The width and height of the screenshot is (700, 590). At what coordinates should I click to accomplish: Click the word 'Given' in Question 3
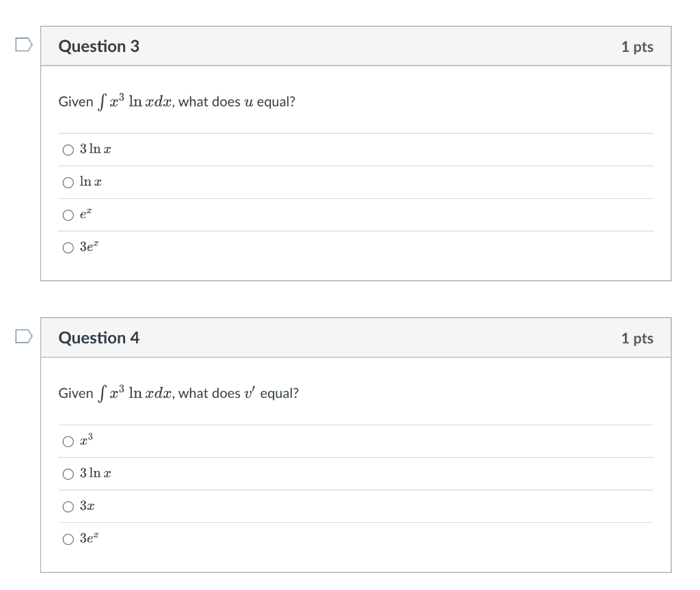tap(76, 102)
